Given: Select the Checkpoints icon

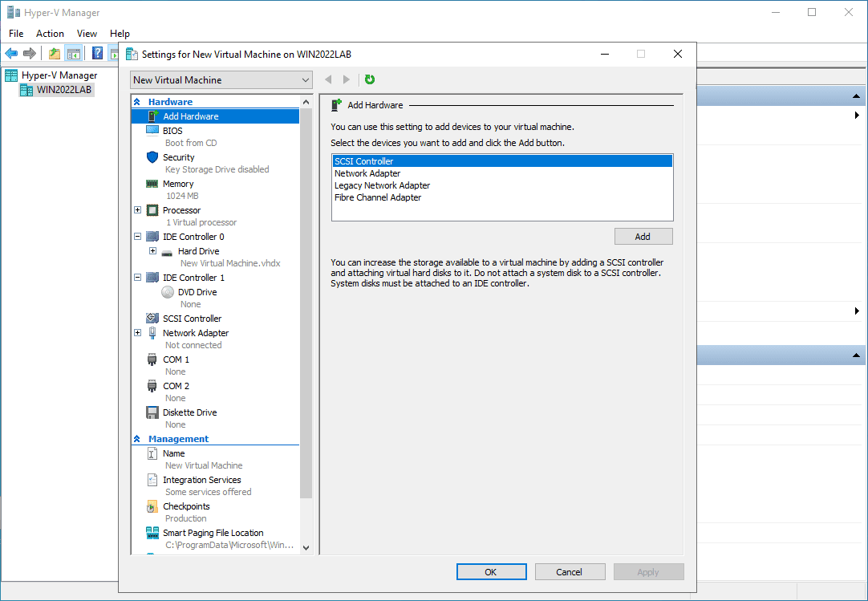Looking at the screenshot, I should [x=152, y=507].
